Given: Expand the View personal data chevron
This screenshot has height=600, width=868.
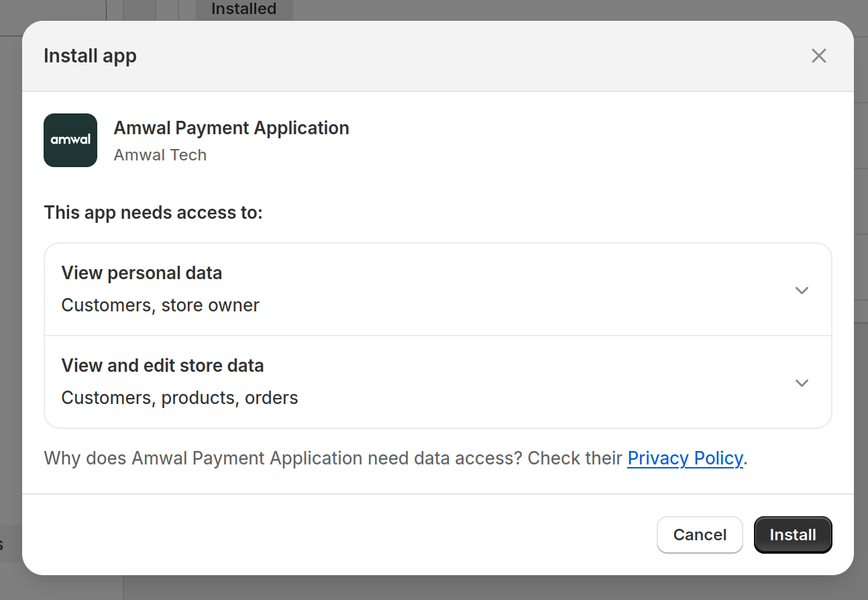Looking at the screenshot, I should click(x=802, y=291).
